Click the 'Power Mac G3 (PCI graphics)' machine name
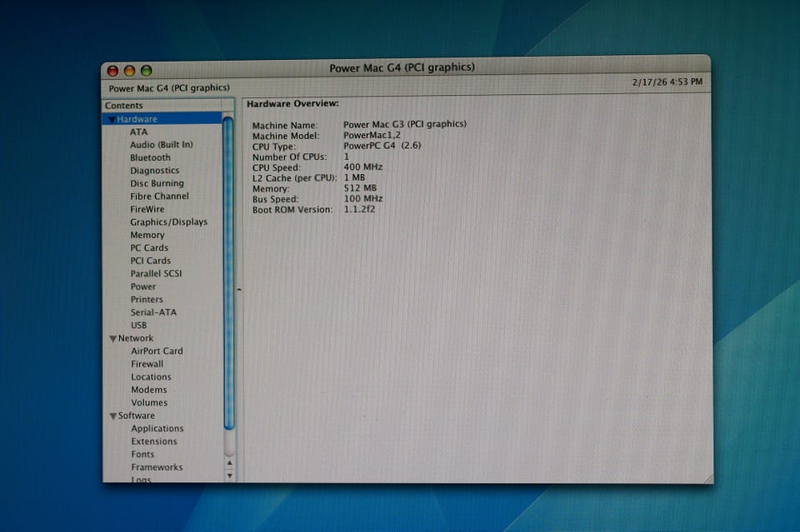The width and height of the screenshot is (800, 532). click(x=405, y=124)
